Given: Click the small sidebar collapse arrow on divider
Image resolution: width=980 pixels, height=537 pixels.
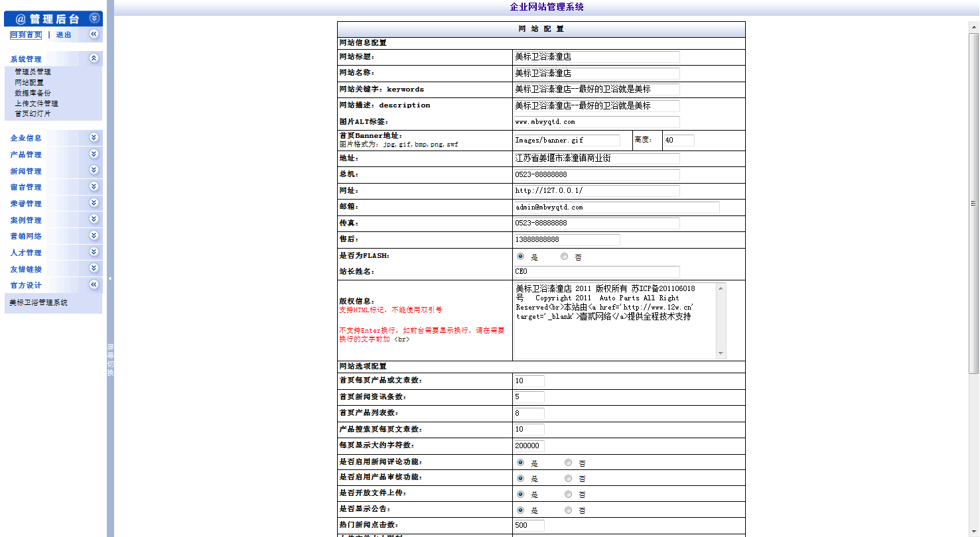Looking at the screenshot, I should [110, 278].
